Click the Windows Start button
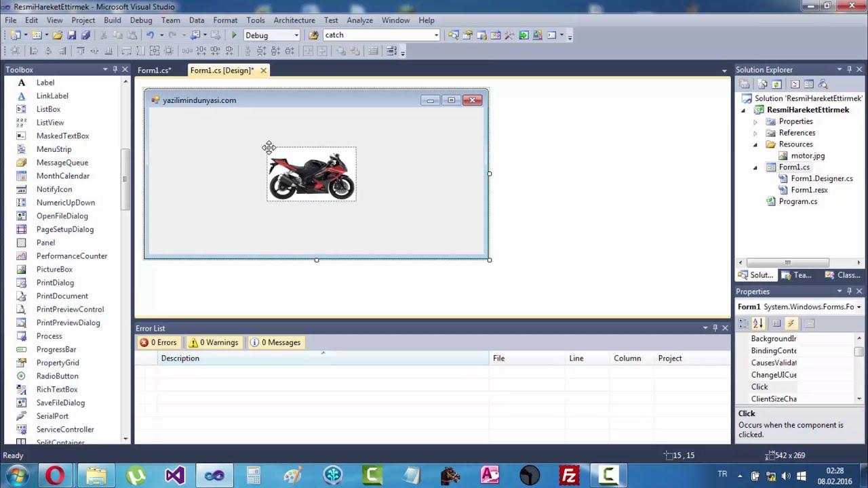Image resolution: width=868 pixels, height=488 pixels. (x=17, y=475)
